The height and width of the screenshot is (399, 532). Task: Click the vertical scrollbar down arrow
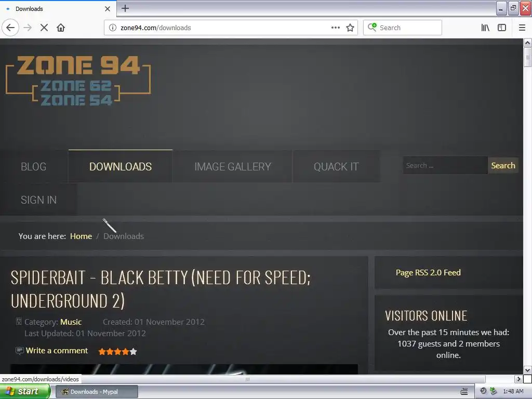coord(527,370)
